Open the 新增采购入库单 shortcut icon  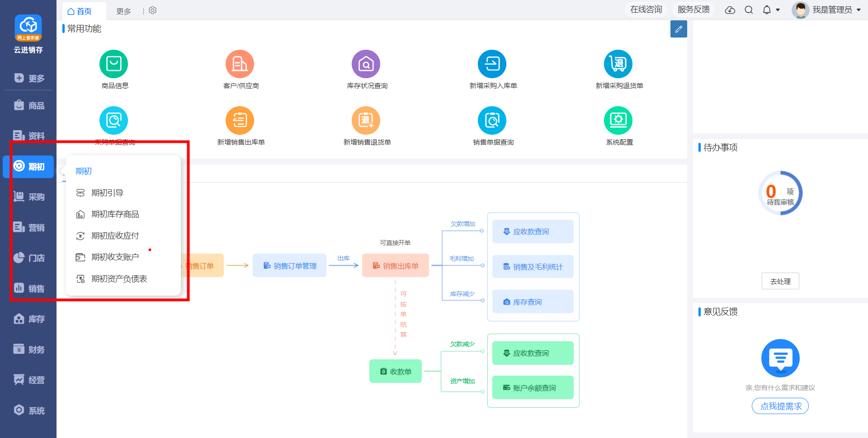click(492, 64)
